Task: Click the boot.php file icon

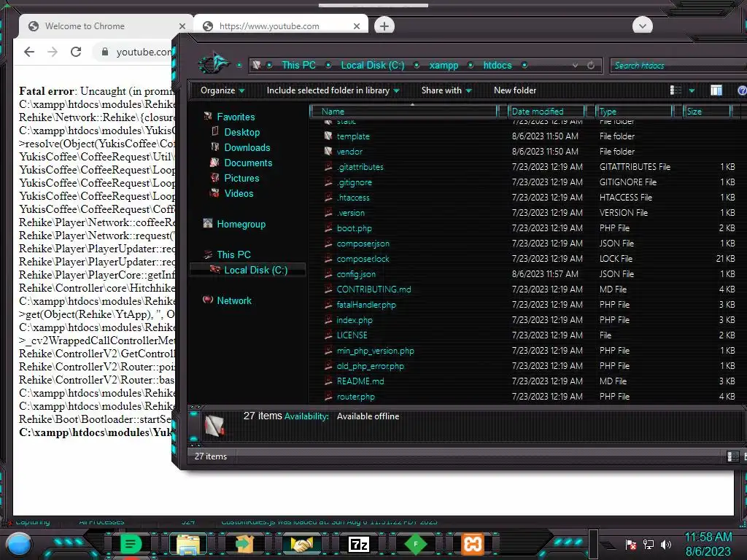Action: point(328,227)
